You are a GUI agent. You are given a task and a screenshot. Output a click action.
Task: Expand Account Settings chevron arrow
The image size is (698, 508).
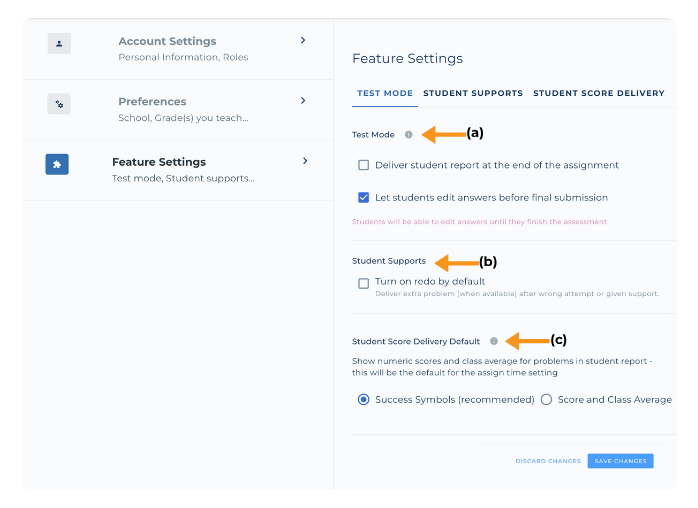(304, 41)
